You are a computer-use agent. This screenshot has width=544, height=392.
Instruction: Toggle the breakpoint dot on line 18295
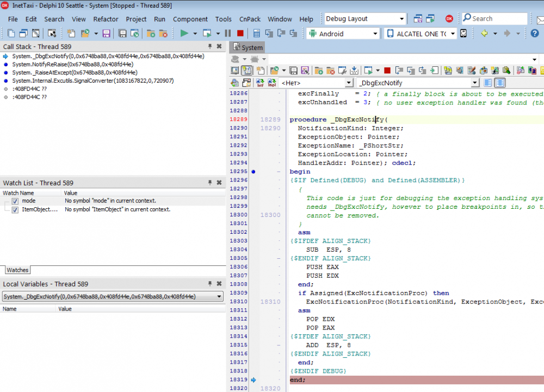(254, 172)
